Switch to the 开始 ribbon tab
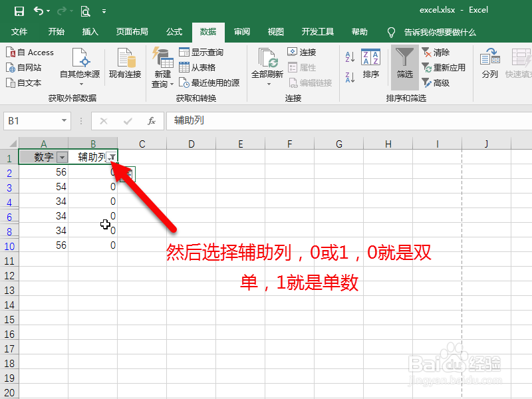Image resolution: width=532 pixels, height=399 pixels. pyautogui.click(x=55, y=31)
